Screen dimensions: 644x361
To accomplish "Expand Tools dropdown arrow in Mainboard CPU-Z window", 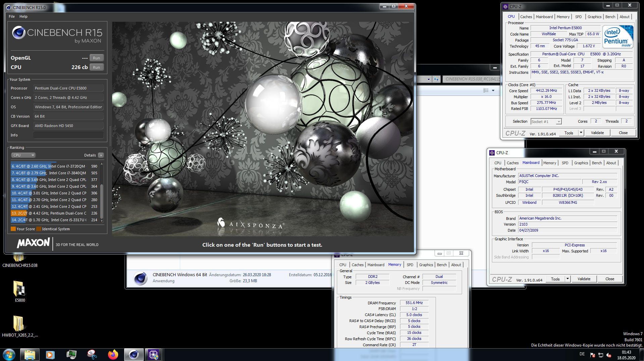I will point(567,279).
